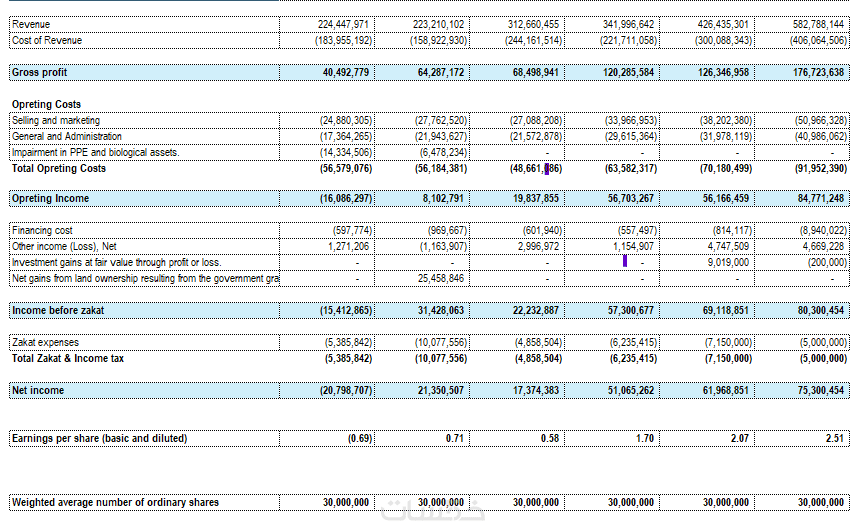The image size is (867, 532).
Task: Click income before zakat value (15,412,865)
Action: click(x=346, y=311)
